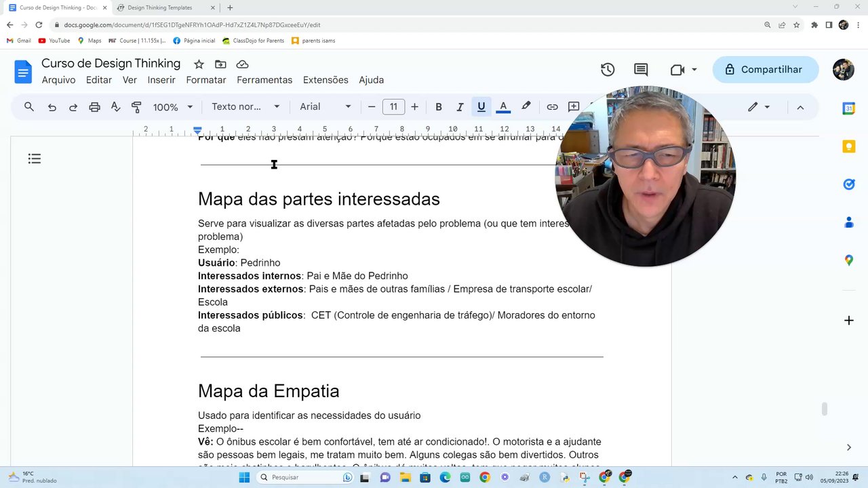The width and height of the screenshot is (868, 488).
Task: Bookmark this page with the star icon
Action: pyautogui.click(x=797, y=25)
